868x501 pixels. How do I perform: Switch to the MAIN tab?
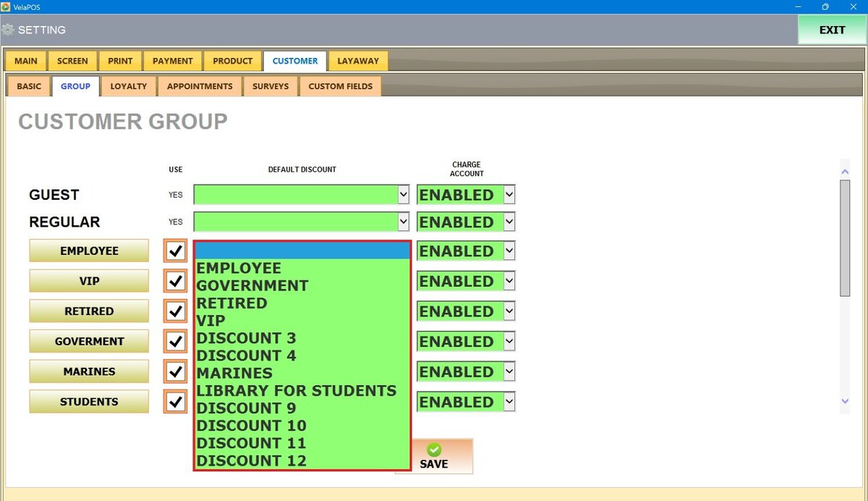pyautogui.click(x=26, y=61)
